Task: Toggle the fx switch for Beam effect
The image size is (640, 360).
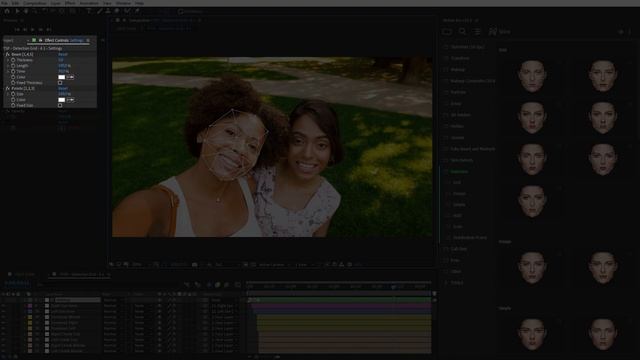Action: tap(8, 54)
